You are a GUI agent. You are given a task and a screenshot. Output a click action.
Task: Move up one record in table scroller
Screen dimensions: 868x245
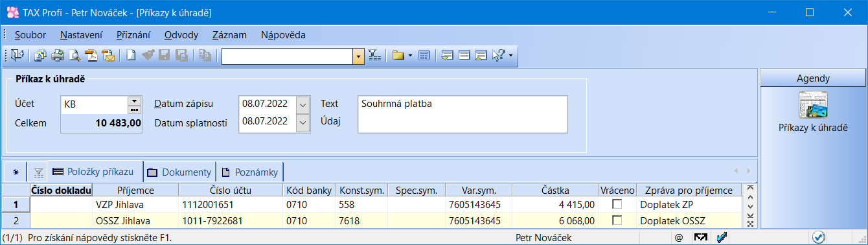(x=751, y=197)
